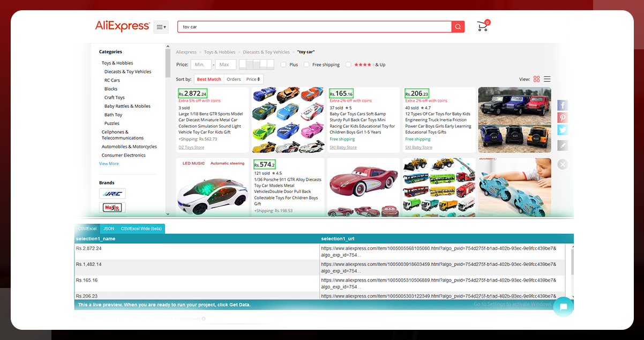Open SKI Baby Store under Baby Car Toys
Screen dimensions: 644x340
343,147
